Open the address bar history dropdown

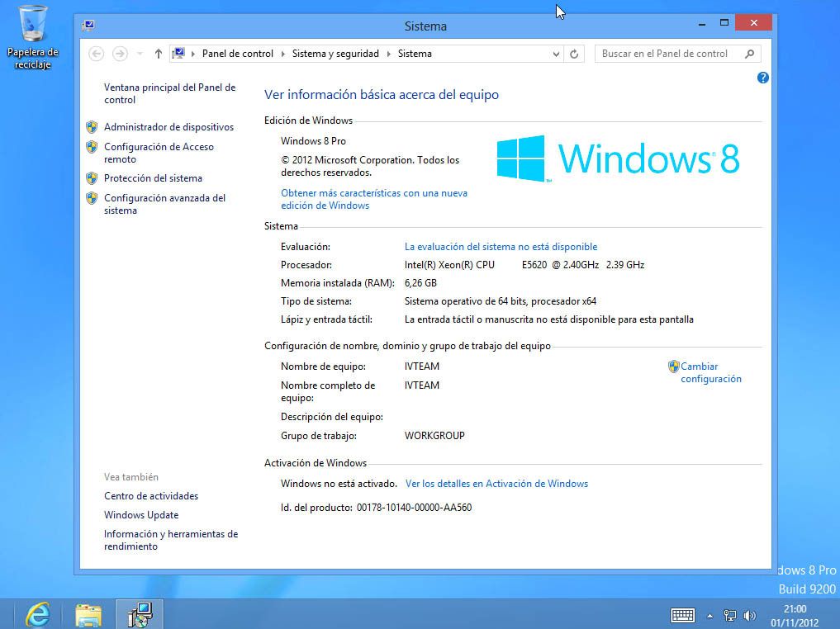(556, 54)
